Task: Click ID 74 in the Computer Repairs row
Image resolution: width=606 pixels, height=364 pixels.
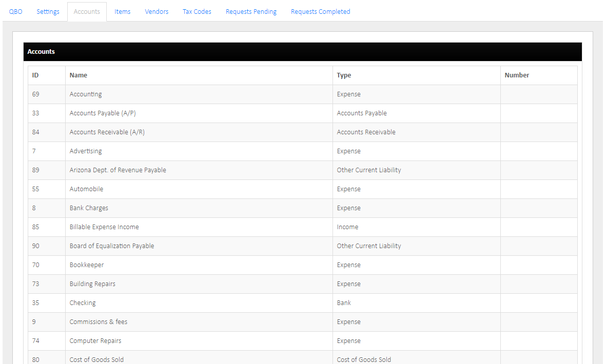Action: click(x=35, y=340)
